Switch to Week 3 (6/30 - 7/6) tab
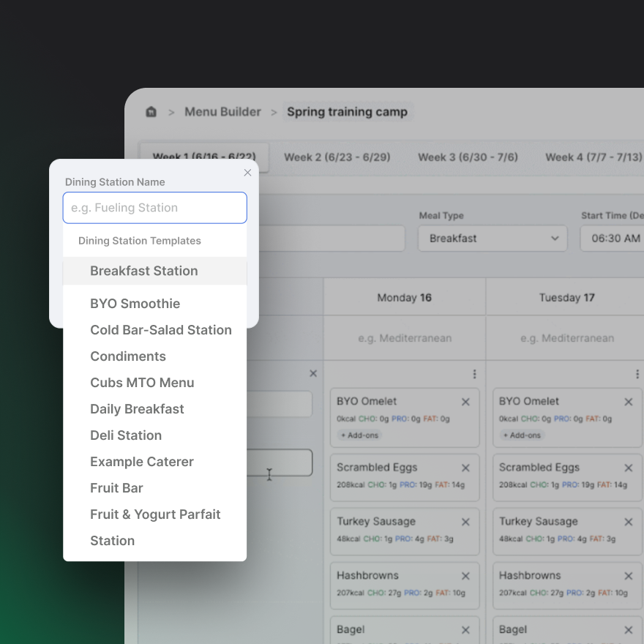 468,157
